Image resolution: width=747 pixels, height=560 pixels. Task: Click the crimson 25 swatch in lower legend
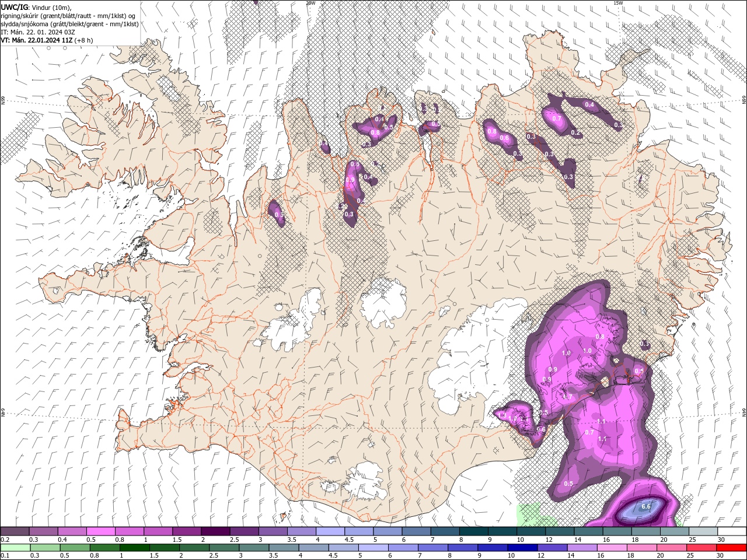pyautogui.click(x=701, y=548)
